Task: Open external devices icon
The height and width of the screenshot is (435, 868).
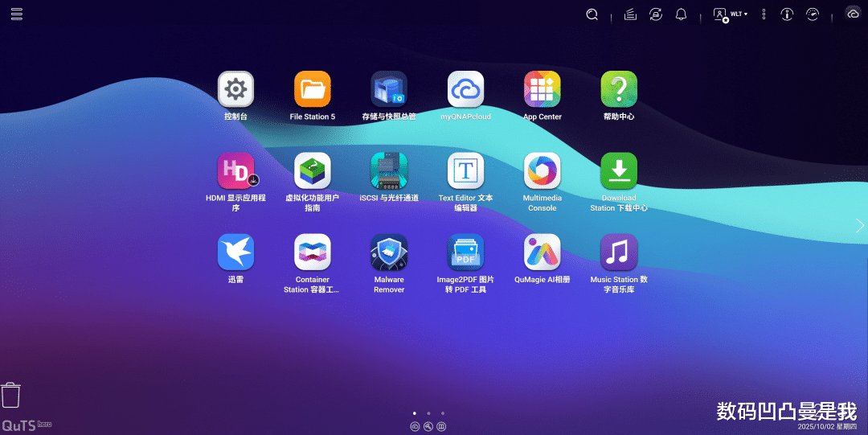Action: (656, 14)
